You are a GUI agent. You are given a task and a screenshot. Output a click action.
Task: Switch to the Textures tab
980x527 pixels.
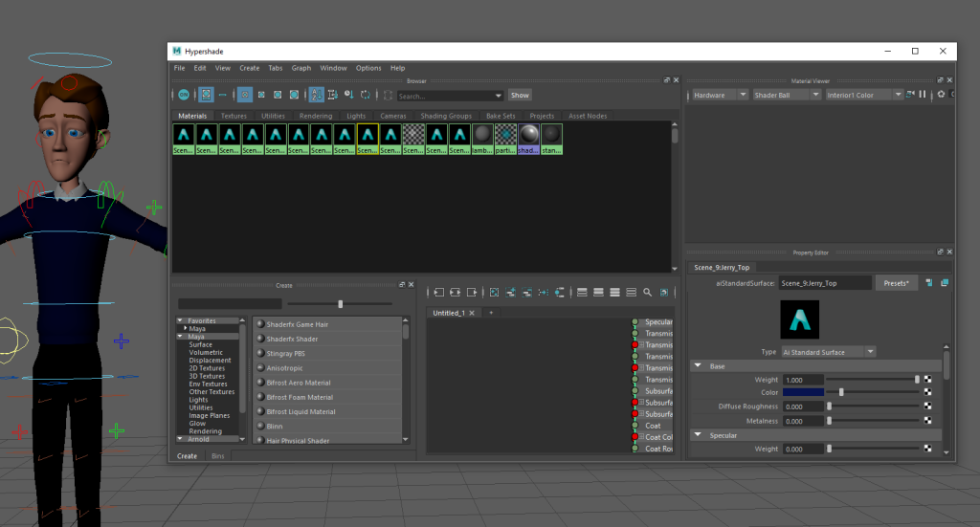tap(234, 116)
